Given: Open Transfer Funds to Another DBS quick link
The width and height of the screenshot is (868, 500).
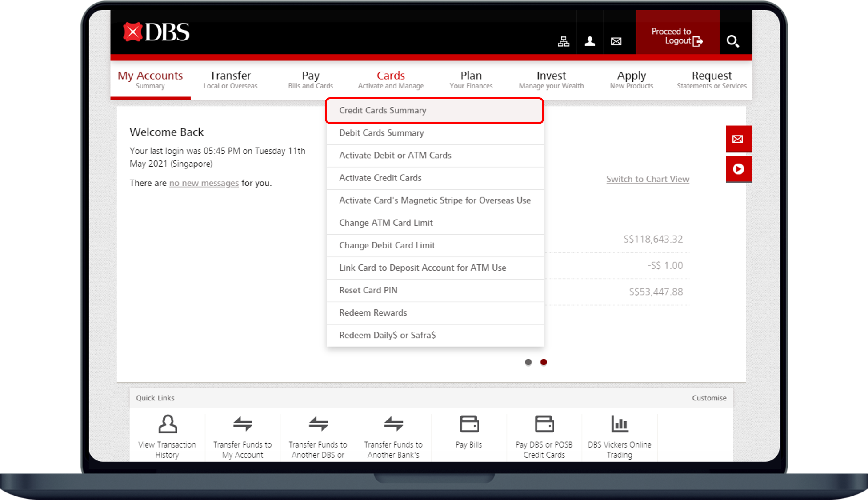Looking at the screenshot, I should coord(318,436).
